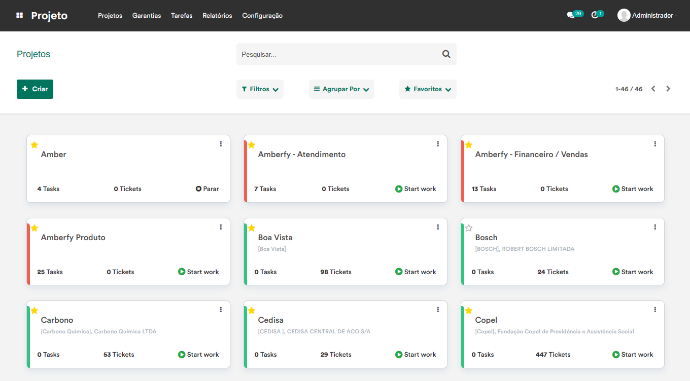Start work on Amberfy Produto
The height and width of the screenshot is (381, 690).
click(198, 271)
